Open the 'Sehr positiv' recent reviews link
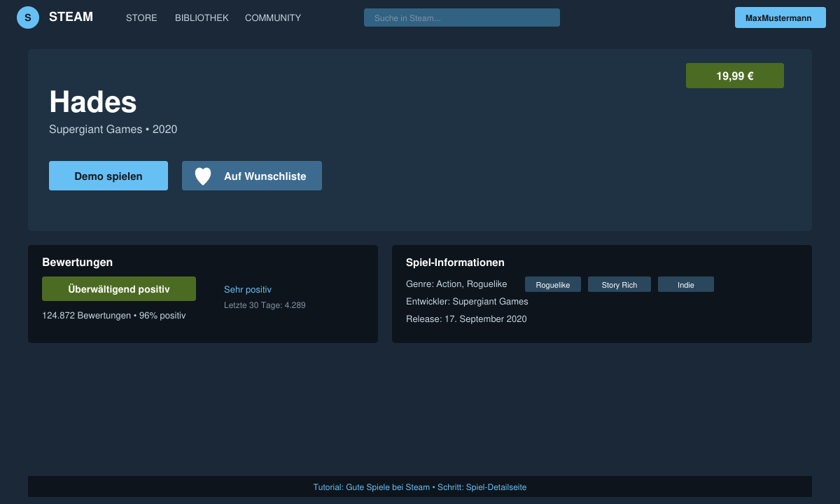This screenshot has height=504, width=840. coord(248,289)
